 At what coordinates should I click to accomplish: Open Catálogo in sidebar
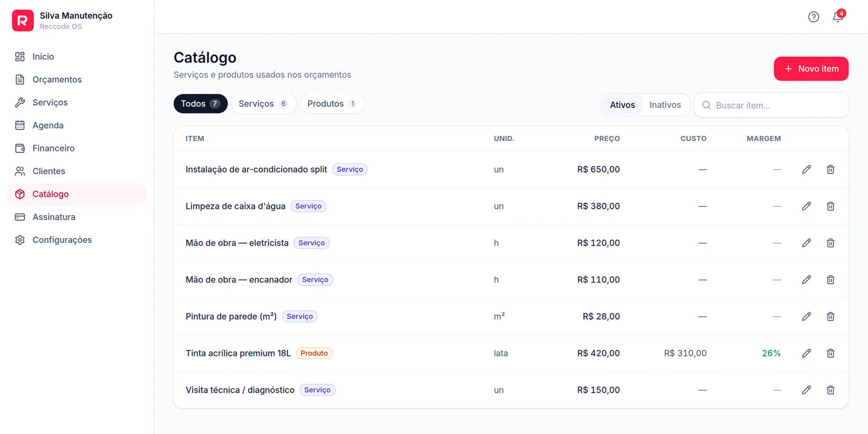click(77, 194)
